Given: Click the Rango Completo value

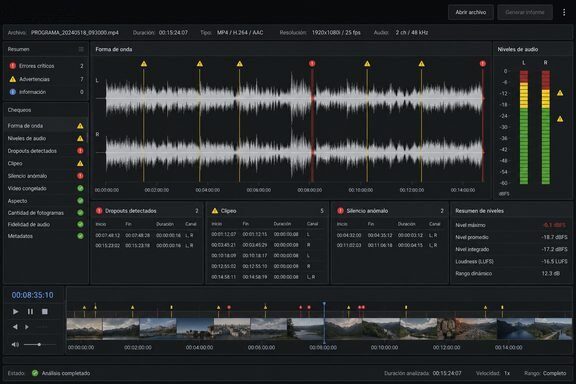Looking at the screenshot, I should point(554,373).
